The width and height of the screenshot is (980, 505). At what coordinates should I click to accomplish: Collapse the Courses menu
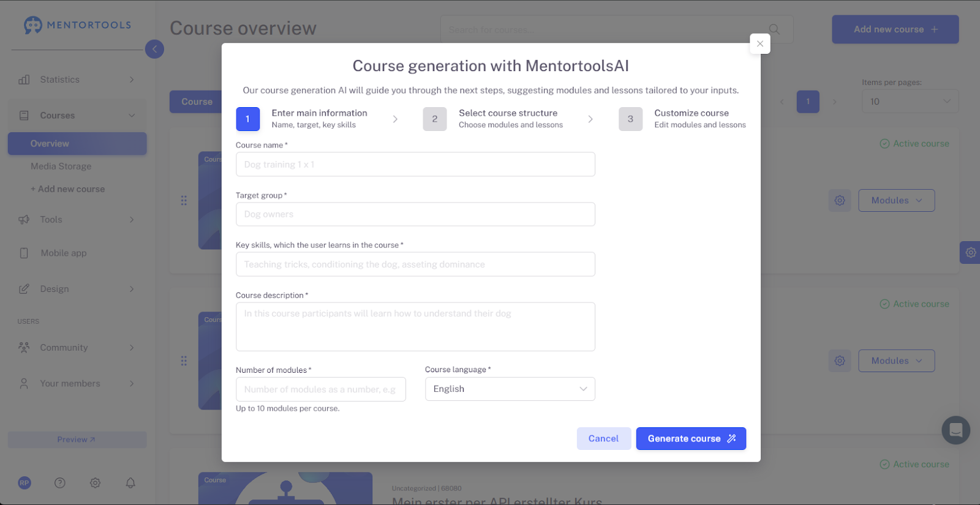point(132,116)
